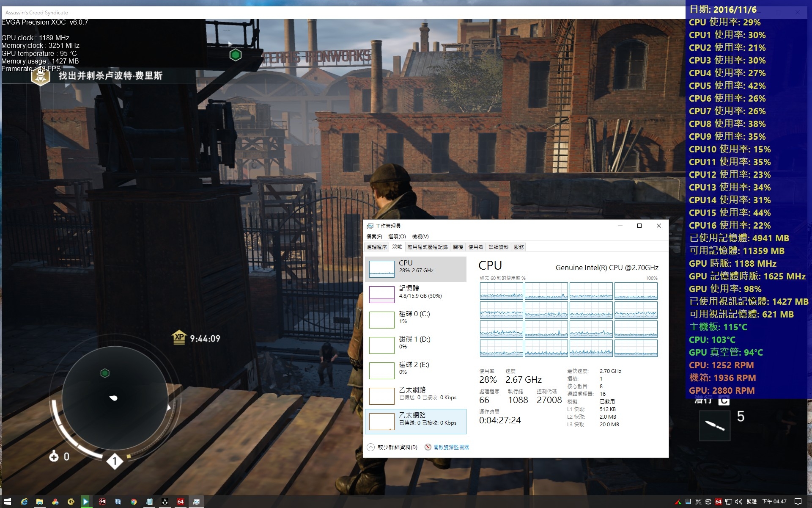Click the throwing knife weapon slot
This screenshot has width=812, height=508.
(x=714, y=425)
